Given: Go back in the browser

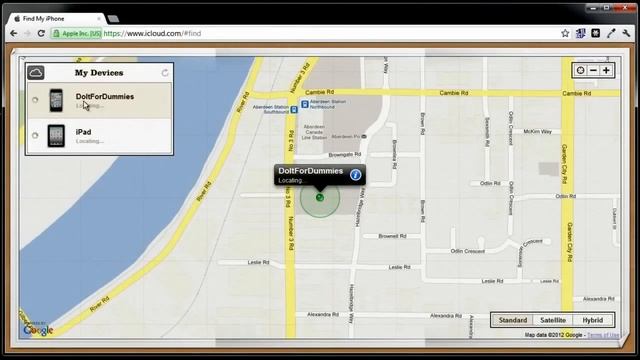Looking at the screenshot, I should [13, 33].
